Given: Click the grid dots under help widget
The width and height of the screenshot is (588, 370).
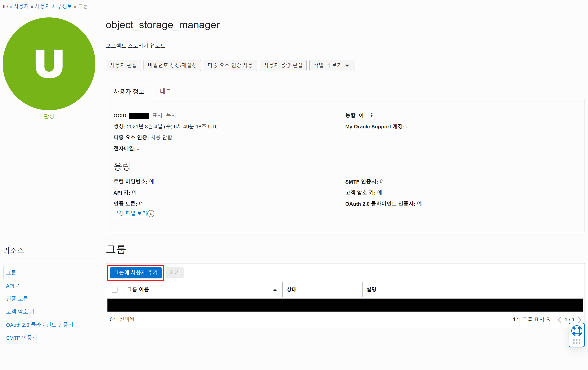Looking at the screenshot, I should [x=576, y=342].
